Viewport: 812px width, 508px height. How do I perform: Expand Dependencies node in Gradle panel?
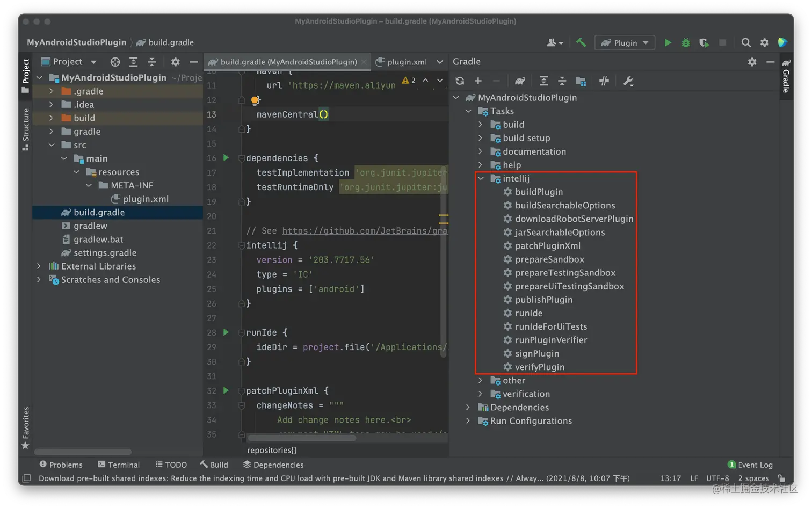(x=468, y=408)
